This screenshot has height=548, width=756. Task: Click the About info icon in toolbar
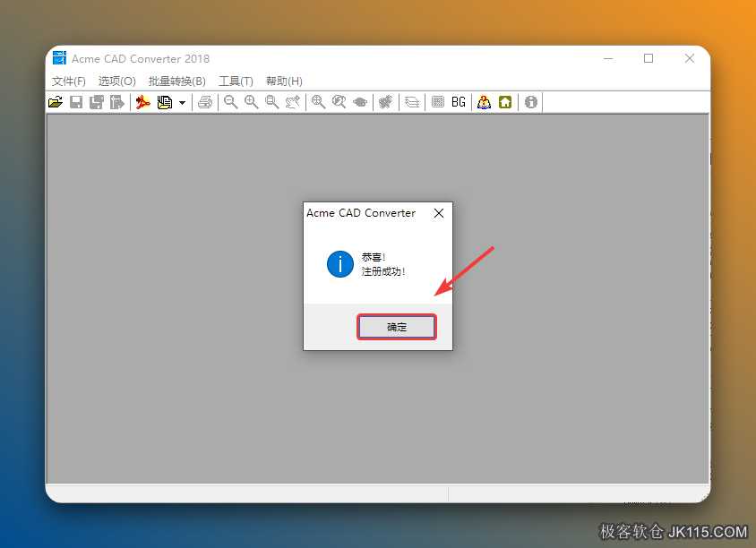click(531, 102)
